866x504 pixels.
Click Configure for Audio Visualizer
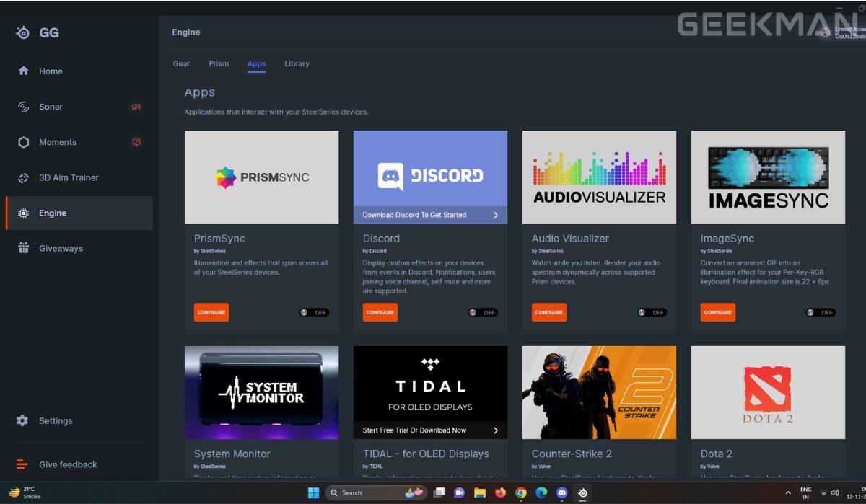click(x=549, y=312)
